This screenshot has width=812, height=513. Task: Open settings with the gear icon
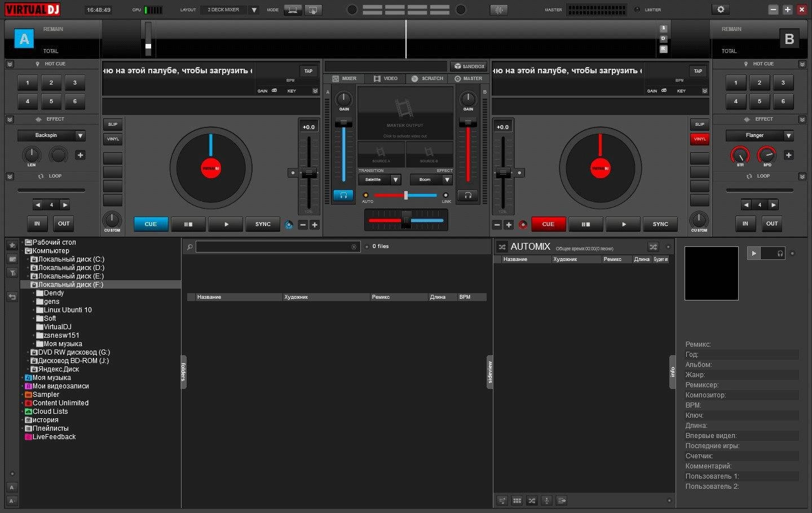tap(721, 10)
